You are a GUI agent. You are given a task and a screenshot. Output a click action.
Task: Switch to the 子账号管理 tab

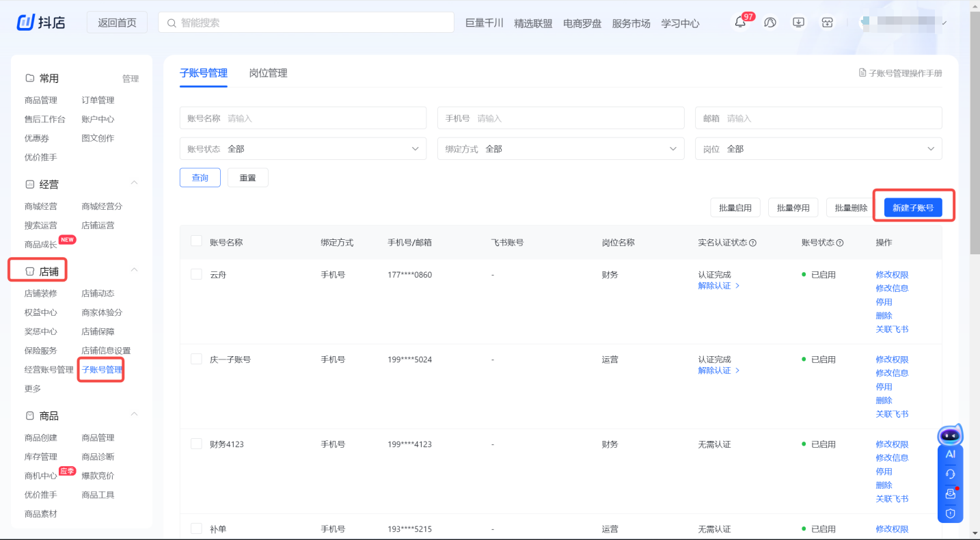(204, 73)
